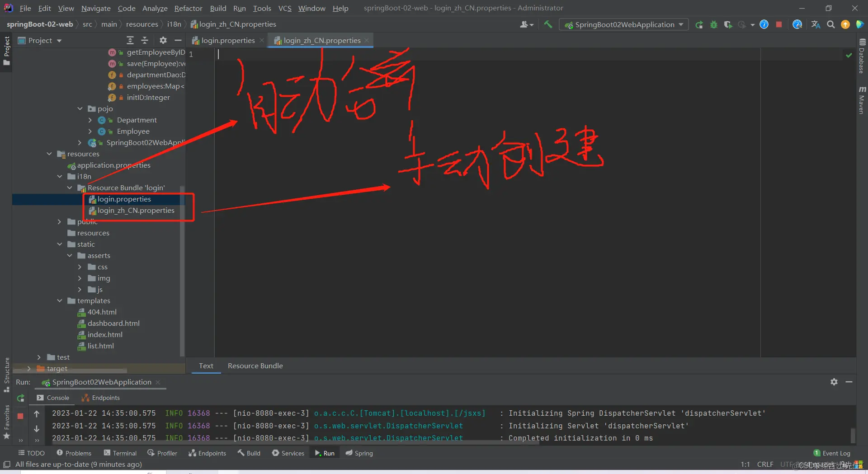Open the Event Log button

coord(832,453)
